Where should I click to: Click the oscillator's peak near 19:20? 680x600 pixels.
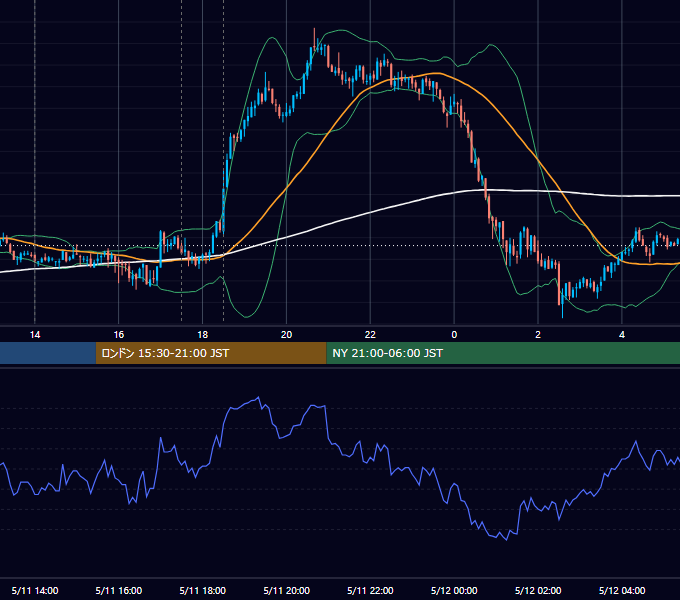tap(259, 397)
